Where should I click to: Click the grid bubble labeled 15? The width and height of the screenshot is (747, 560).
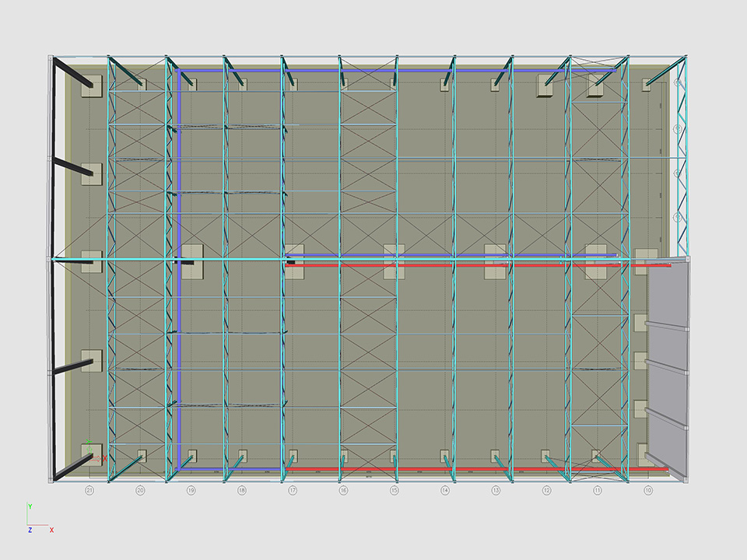(395, 491)
